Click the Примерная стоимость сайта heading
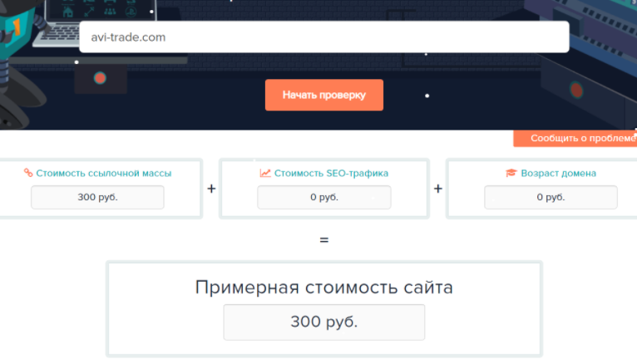Image resolution: width=637 pixels, height=364 pixels. 324,288
